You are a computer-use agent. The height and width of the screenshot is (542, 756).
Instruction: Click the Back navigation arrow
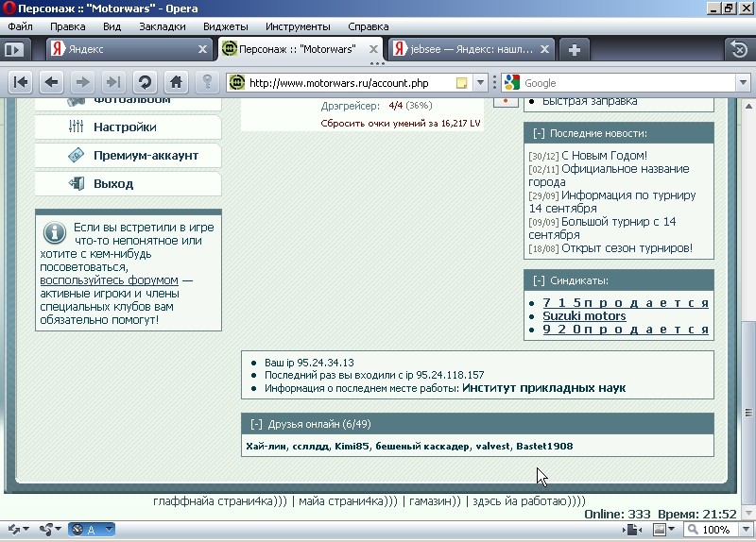(x=51, y=82)
